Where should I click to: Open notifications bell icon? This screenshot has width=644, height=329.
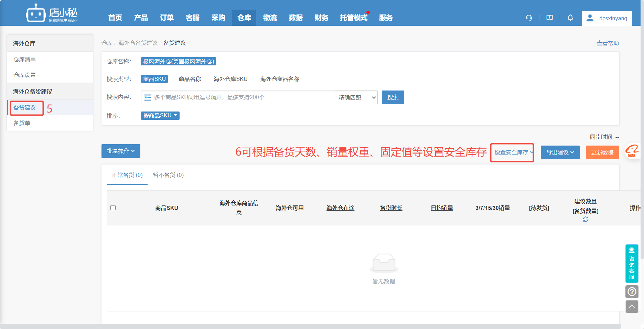pos(570,18)
